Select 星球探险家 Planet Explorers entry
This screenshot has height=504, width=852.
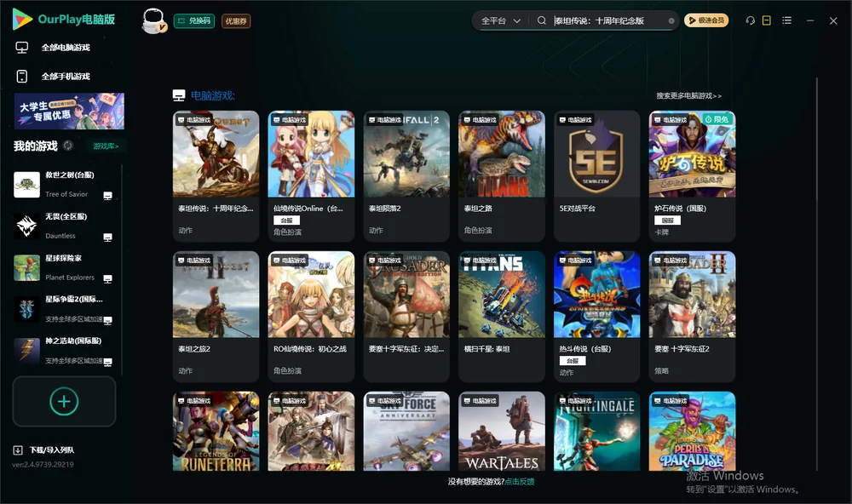pyautogui.click(x=64, y=267)
